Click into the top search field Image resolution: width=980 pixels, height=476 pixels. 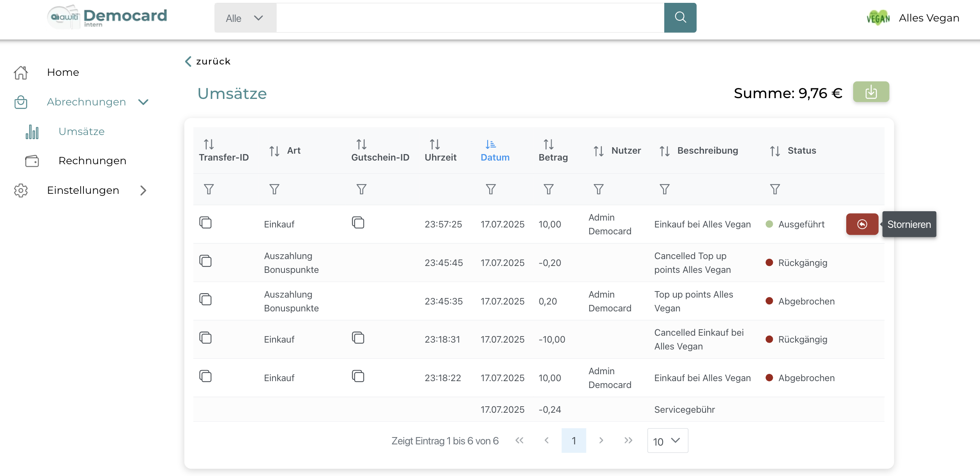[x=470, y=18]
